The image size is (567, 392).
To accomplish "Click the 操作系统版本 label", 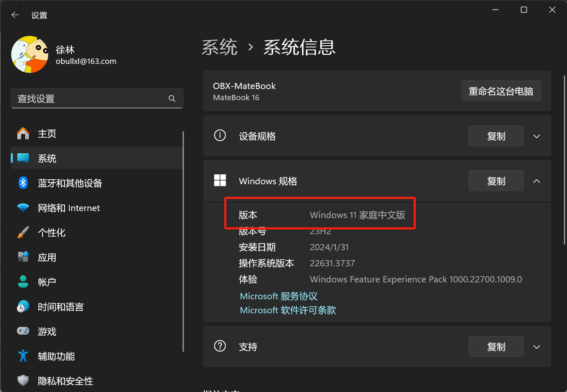I will tap(267, 263).
